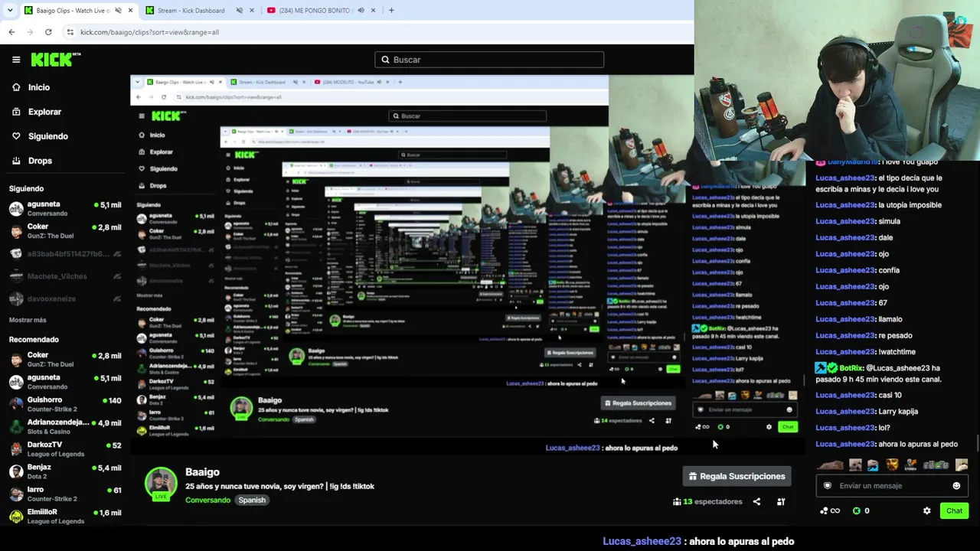
Task: Close the ME PONGO BONITO tab
Action: (x=374, y=11)
